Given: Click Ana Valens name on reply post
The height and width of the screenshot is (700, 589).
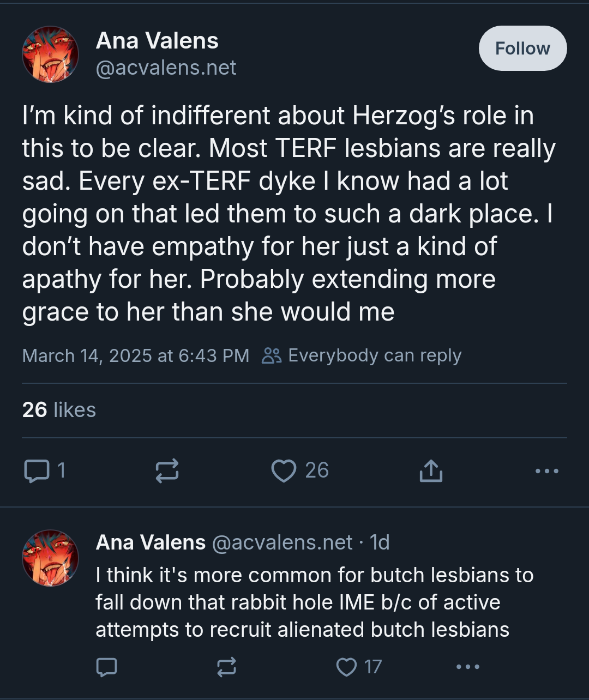Looking at the screenshot, I should 151,542.
